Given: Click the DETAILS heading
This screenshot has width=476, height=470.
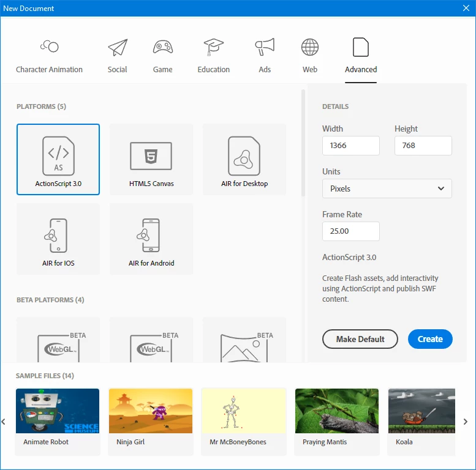Looking at the screenshot, I should 336,106.
